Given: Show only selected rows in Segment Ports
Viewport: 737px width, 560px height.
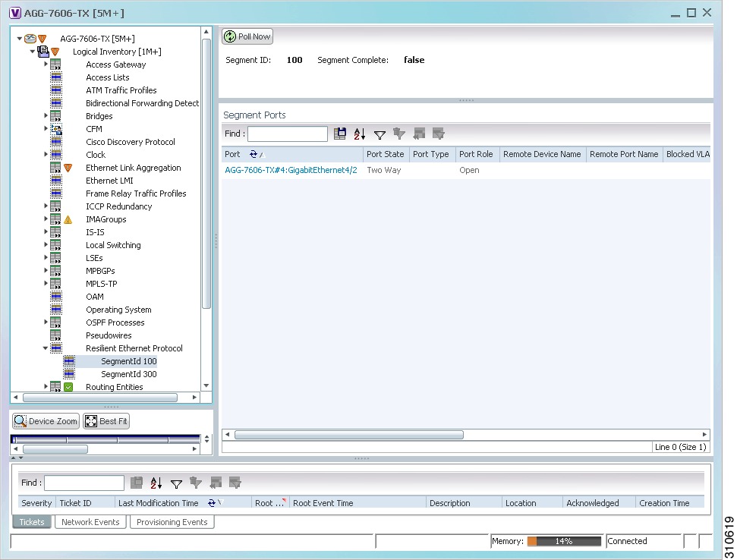Looking at the screenshot, I should coord(439,134).
